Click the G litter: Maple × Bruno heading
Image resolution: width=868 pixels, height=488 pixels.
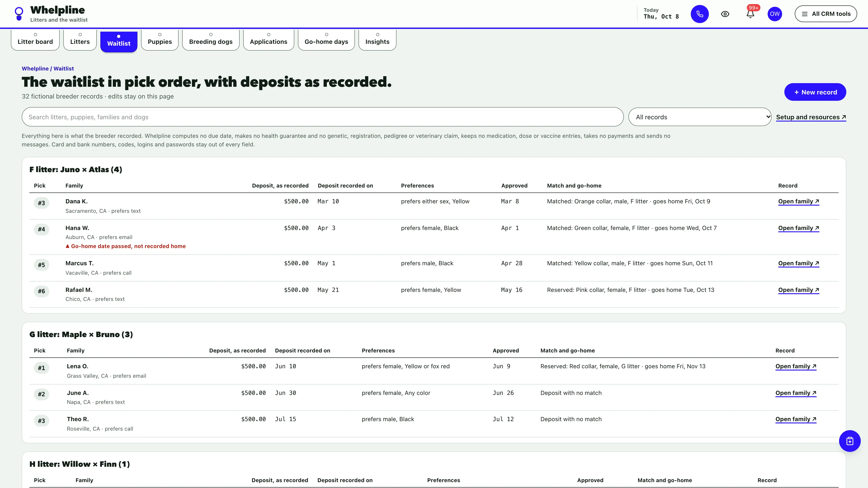(81, 334)
